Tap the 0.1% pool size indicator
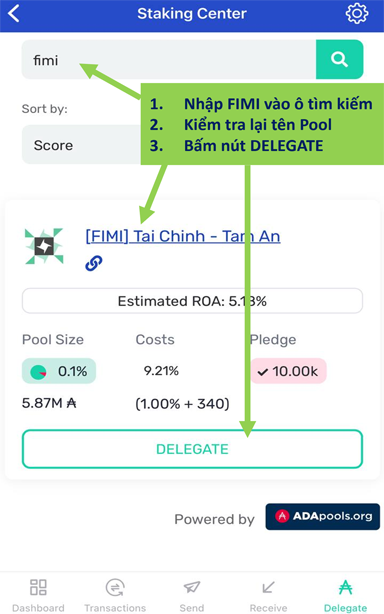Screen dimensions: 384x614 point(59,371)
